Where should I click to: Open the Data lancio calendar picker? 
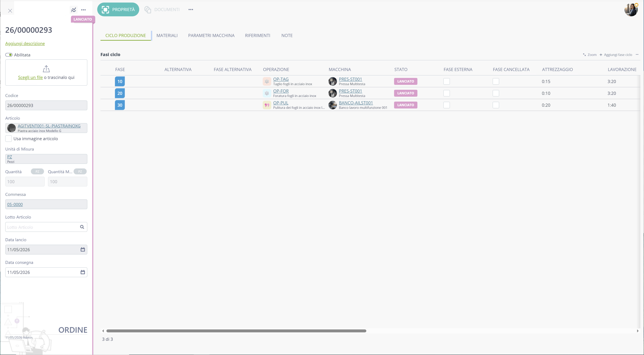point(83,250)
